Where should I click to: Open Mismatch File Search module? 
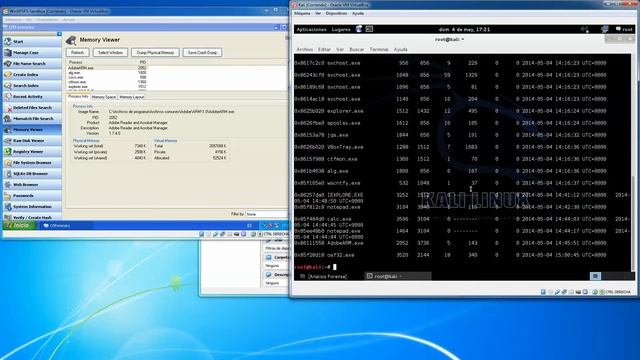[32, 119]
